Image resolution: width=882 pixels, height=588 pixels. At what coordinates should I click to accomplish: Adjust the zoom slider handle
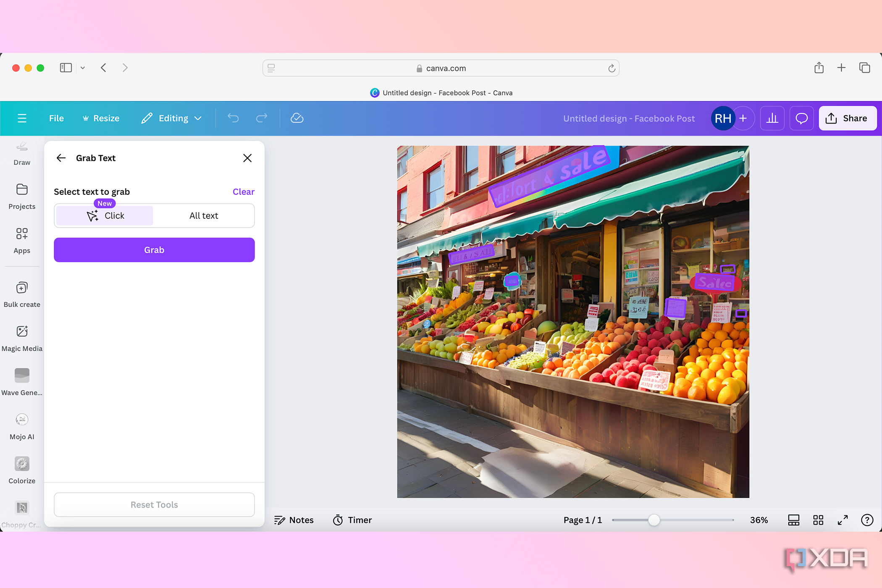click(654, 520)
